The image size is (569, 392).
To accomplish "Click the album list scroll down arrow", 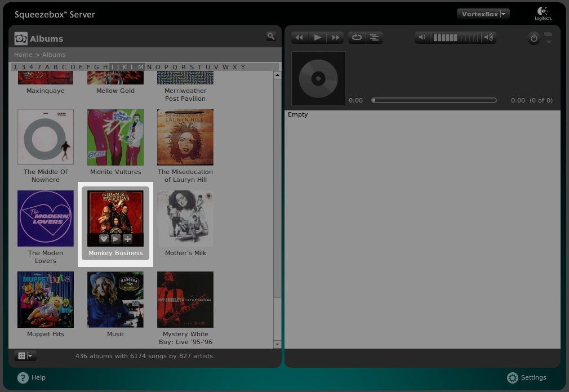I will [277, 345].
